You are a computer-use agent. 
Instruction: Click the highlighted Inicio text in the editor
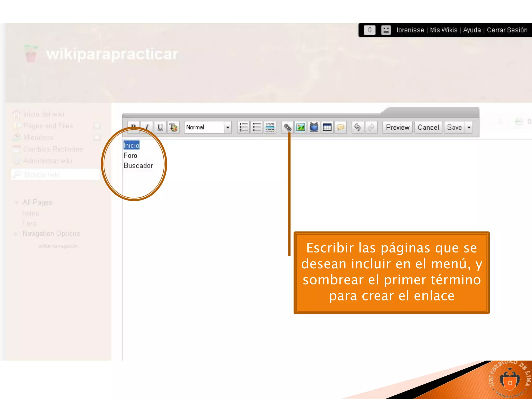click(131, 145)
